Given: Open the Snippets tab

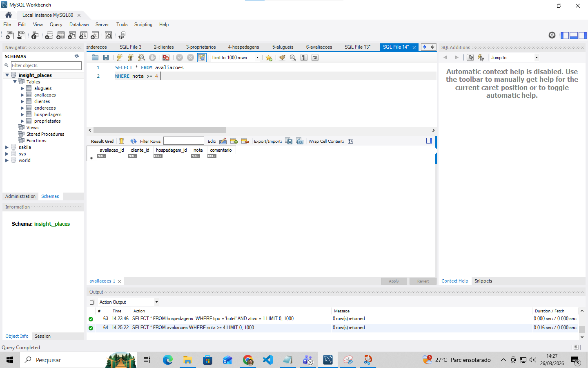Looking at the screenshot, I should click(x=483, y=281).
